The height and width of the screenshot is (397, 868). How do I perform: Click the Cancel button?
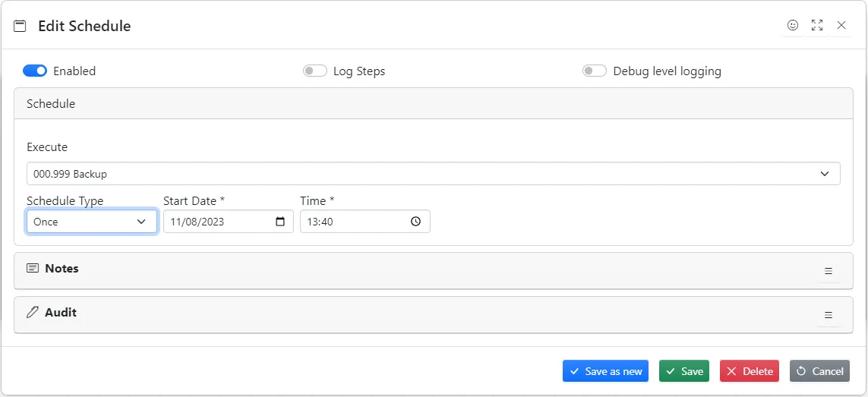[820, 371]
